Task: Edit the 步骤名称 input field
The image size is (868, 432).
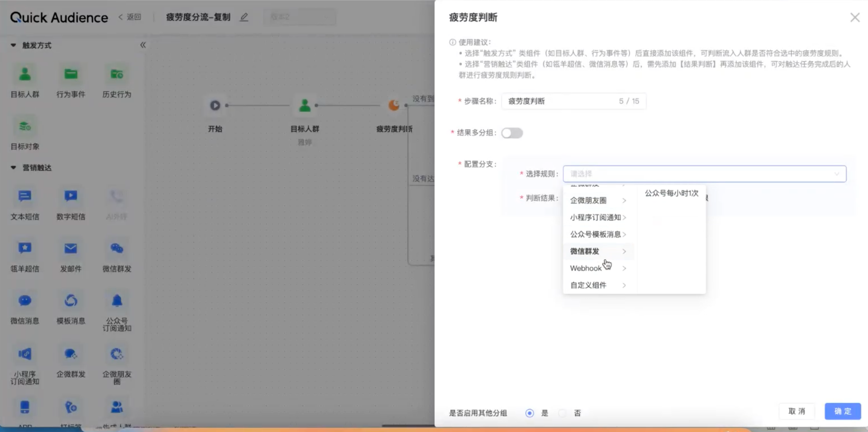Action: (574, 101)
